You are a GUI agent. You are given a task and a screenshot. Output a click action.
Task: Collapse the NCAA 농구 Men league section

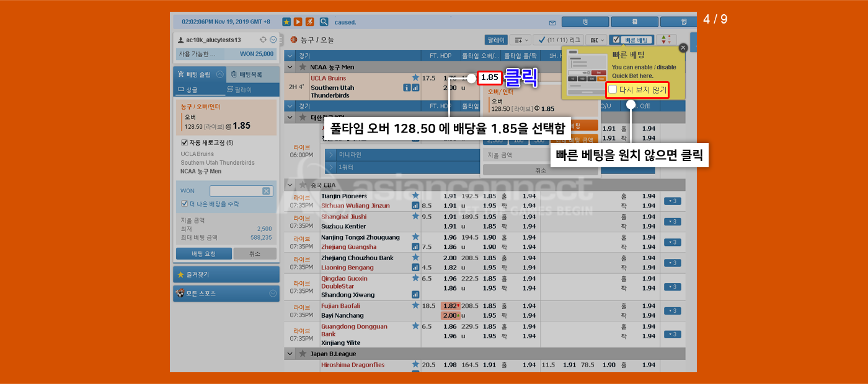tap(290, 67)
